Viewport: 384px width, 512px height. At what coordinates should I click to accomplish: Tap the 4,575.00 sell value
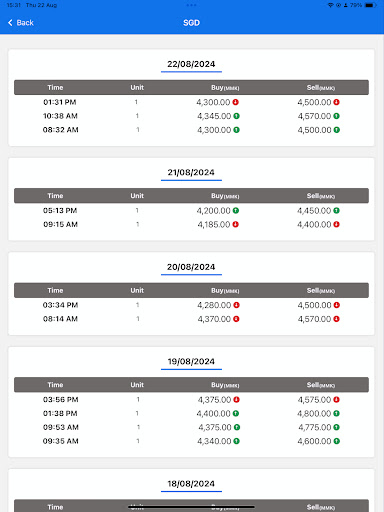click(x=314, y=399)
